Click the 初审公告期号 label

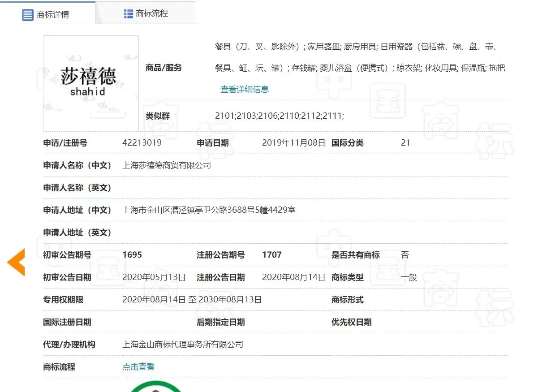tap(67, 255)
